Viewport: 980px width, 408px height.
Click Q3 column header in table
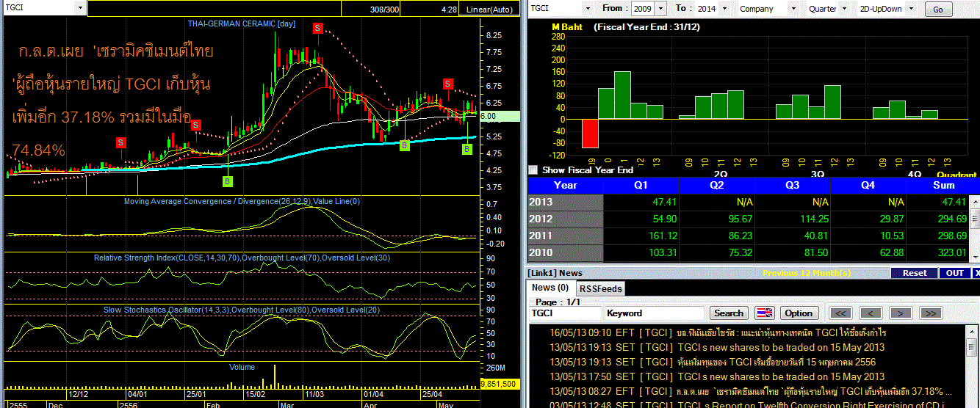793,185
